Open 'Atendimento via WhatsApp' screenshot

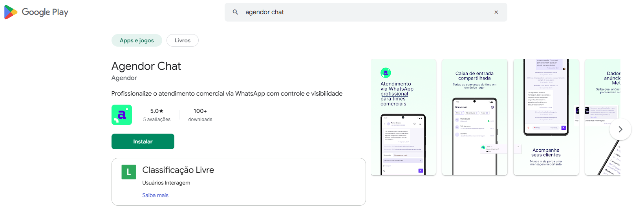pyautogui.click(x=403, y=117)
